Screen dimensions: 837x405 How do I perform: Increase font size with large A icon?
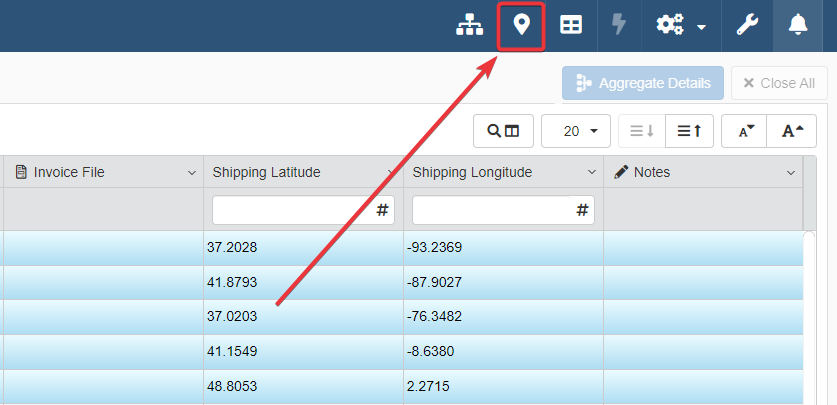[792, 131]
